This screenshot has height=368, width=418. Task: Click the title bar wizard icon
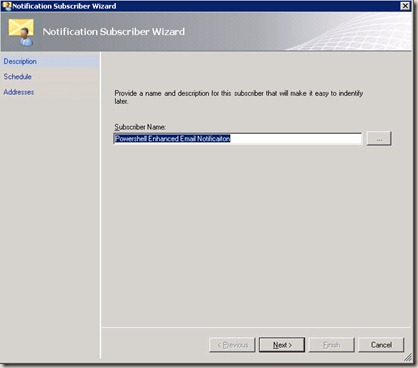(x=7, y=6)
